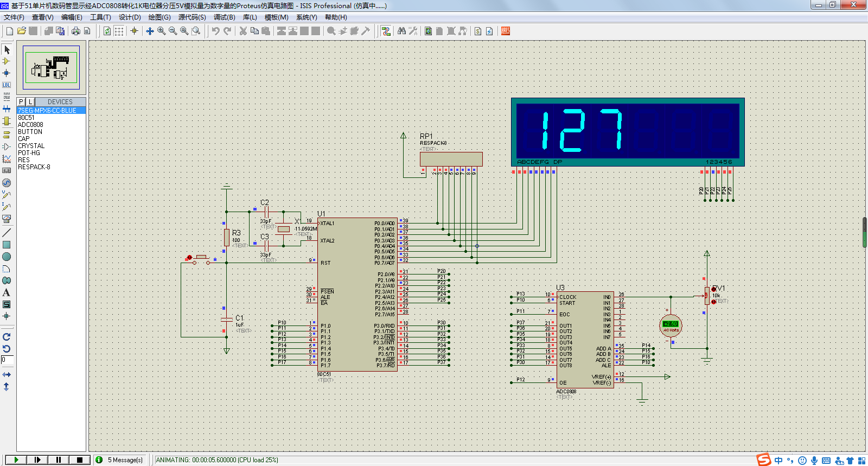868x466 pixels.
Task: Zoom out of the schematic
Action: pyautogui.click(x=173, y=31)
